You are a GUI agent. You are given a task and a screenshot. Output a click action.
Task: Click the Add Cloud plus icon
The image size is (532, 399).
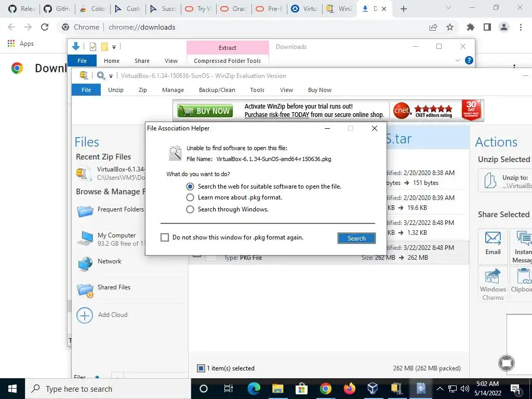(x=85, y=315)
